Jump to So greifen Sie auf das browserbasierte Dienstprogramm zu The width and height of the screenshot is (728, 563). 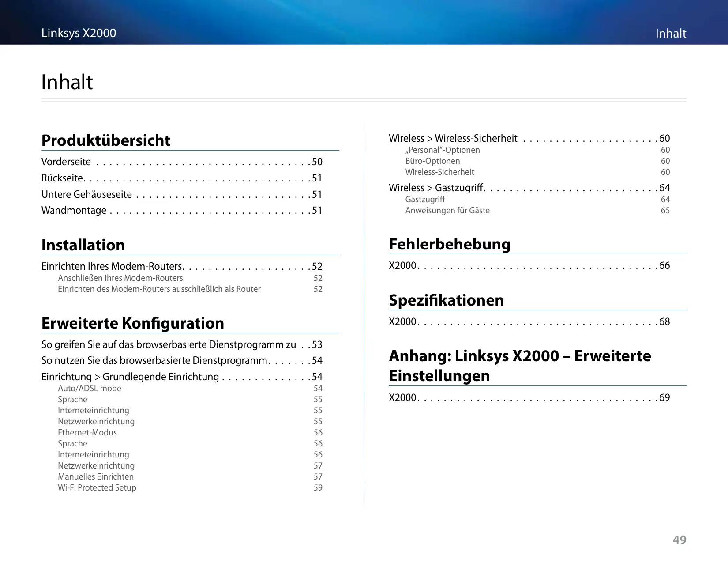click(x=169, y=344)
